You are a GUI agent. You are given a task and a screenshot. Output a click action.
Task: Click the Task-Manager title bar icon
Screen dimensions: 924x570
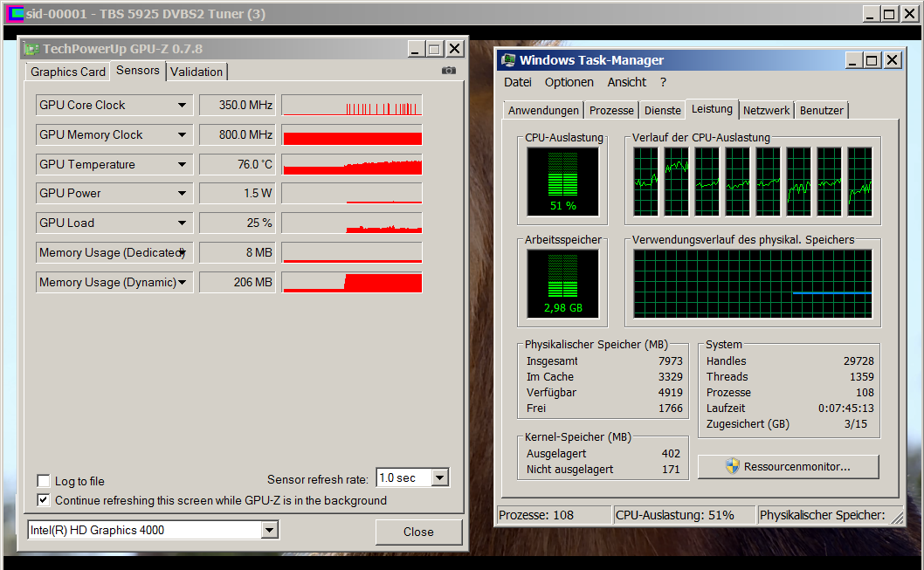point(507,60)
